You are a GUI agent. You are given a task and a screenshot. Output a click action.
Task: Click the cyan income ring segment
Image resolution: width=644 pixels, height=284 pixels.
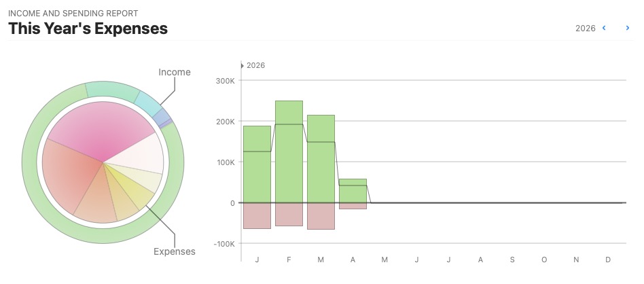148,103
